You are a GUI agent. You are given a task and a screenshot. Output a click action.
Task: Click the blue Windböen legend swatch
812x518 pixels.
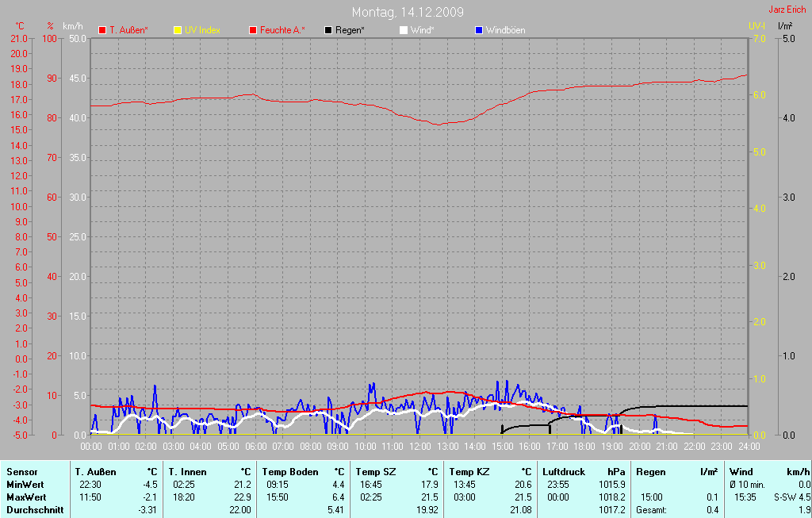[x=479, y=30]
